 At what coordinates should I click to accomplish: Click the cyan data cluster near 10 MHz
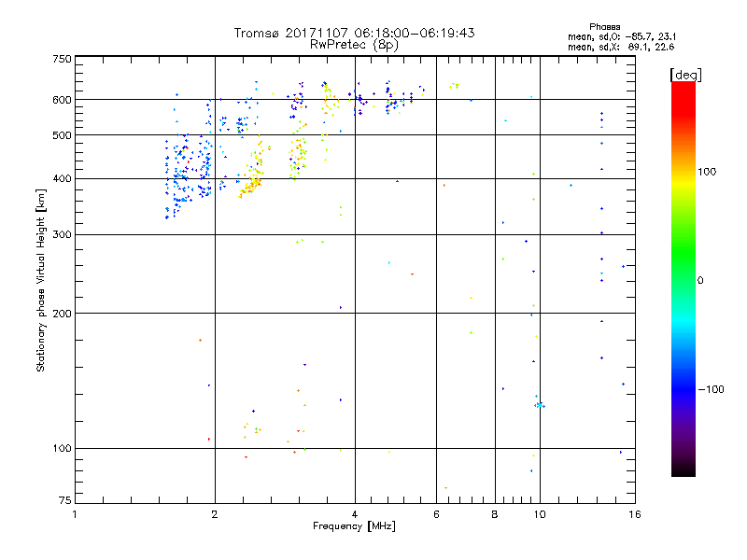(x=539, y=404)
